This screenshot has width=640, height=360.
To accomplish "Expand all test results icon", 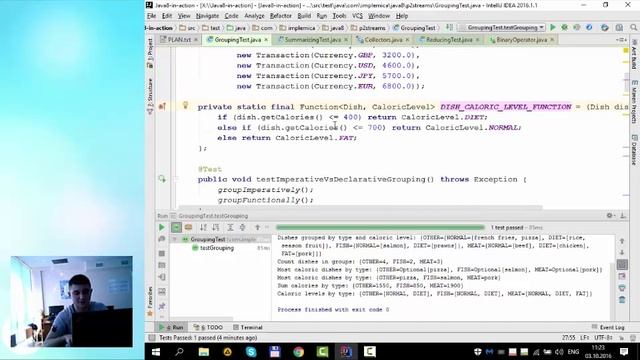I will click(x=230, y=227).
